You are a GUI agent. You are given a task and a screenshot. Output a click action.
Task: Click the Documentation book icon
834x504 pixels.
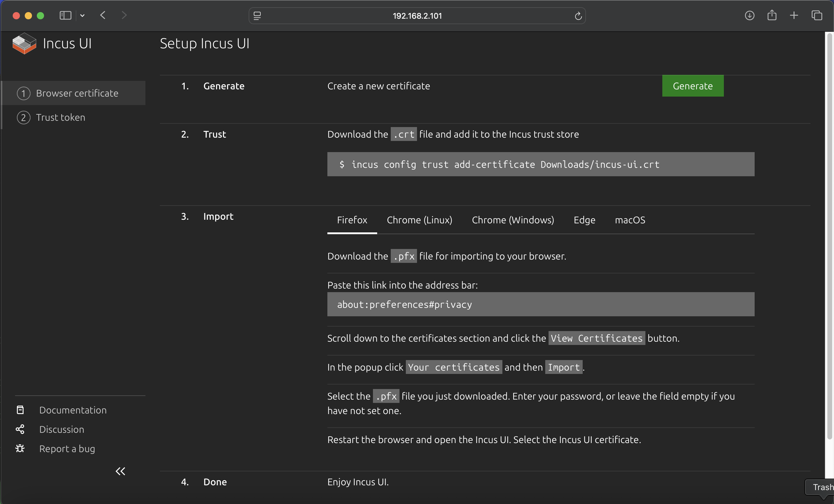tap(20, 410)
